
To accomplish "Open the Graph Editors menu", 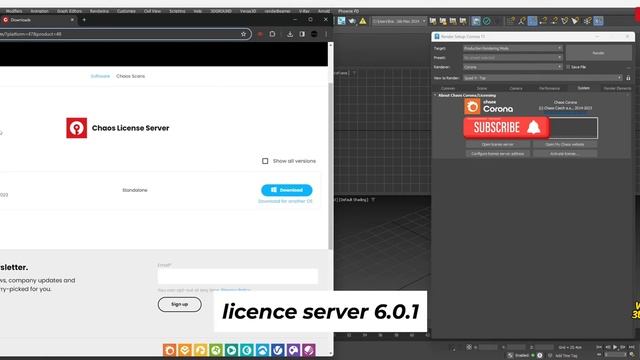I will click(69, 11).
